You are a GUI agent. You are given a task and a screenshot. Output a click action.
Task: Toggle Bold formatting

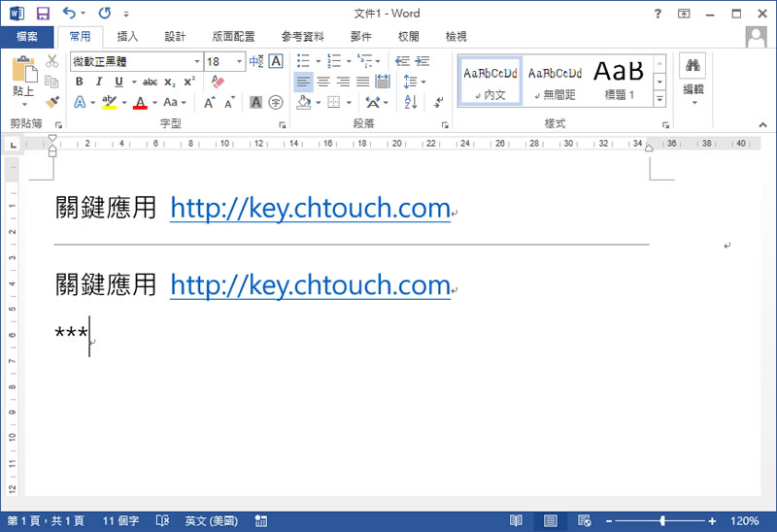[79, 82]
